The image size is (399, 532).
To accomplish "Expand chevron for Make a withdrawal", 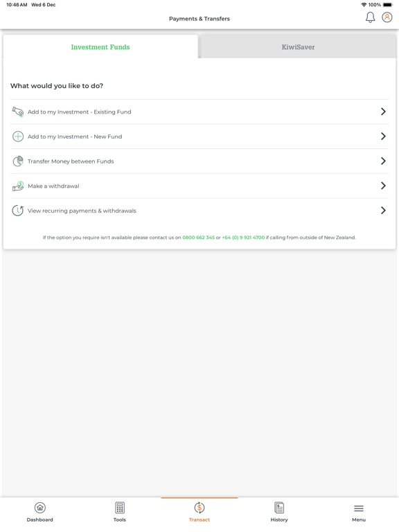I will tap(383, 186).
